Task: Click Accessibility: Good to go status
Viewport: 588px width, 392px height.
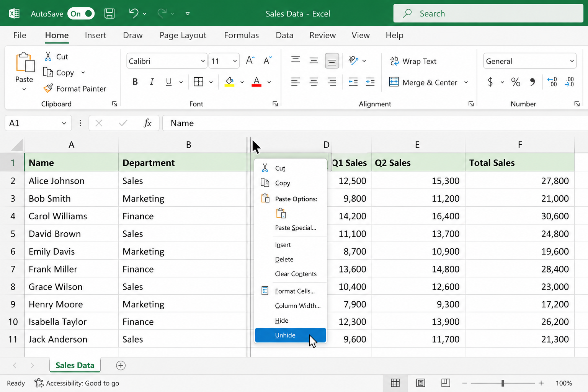Action: click(x=77, y=383)
